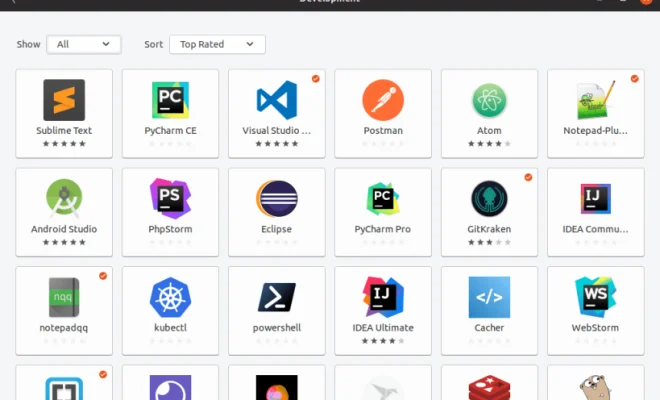Screen dimensions: 660x400
Task: Click the installed checkmark on GitKraken tile
Action: (528, 177)
